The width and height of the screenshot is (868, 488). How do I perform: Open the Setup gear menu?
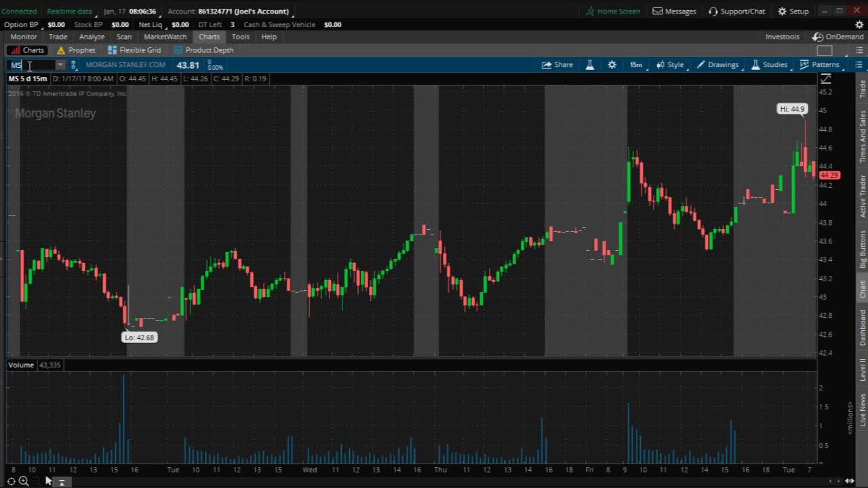(x=793, y=12)
